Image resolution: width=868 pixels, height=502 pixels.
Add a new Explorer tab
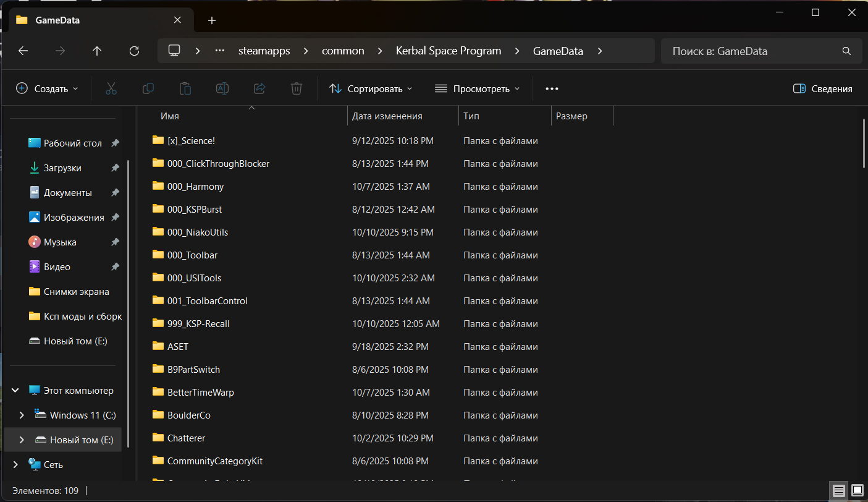(x=212, y=20)
